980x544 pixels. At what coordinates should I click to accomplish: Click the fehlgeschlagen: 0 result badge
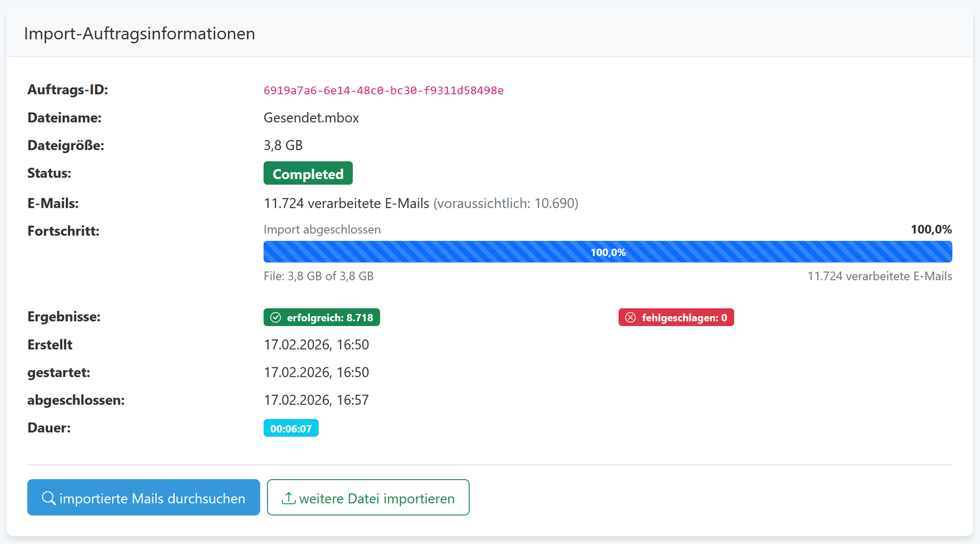pos(676,317)
